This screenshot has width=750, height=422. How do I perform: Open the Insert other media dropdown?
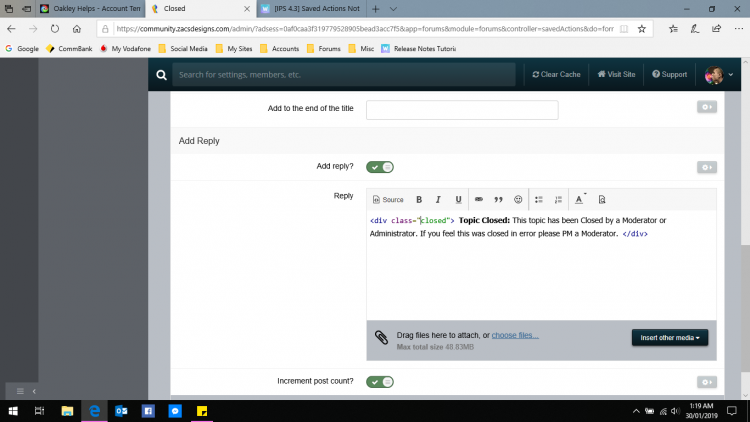pyautogui.click(x=670, y=338)
